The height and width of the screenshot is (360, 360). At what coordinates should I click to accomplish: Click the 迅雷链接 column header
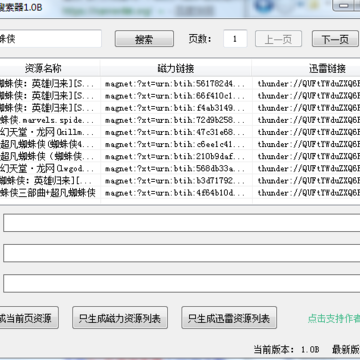click(x=306, y=68)
